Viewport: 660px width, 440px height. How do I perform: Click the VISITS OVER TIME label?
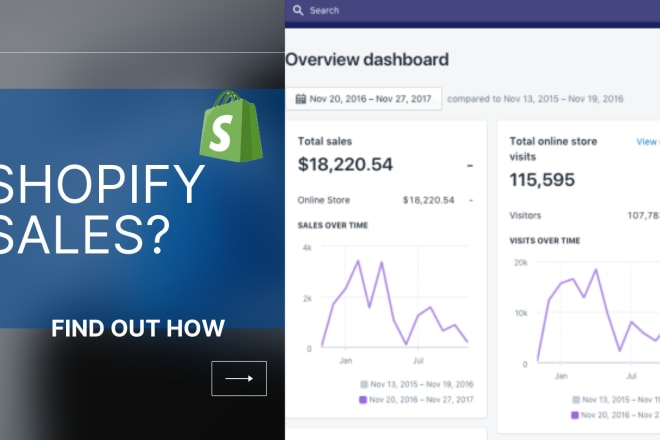click(545, 241)
